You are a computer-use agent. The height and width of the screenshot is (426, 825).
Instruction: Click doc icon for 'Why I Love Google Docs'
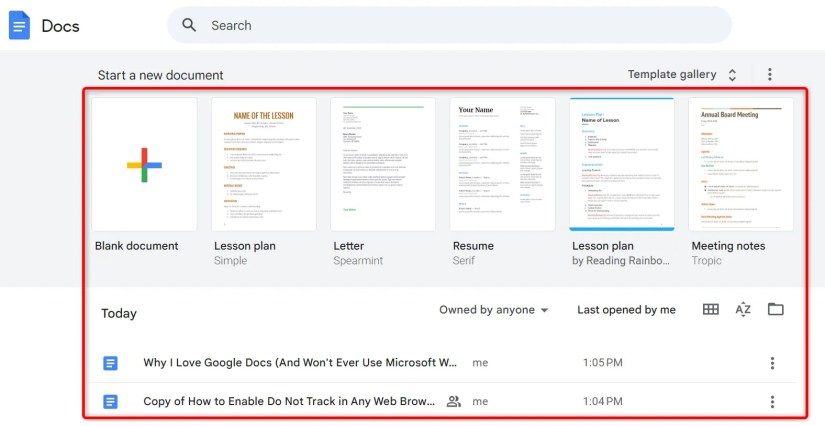(110, 363)
